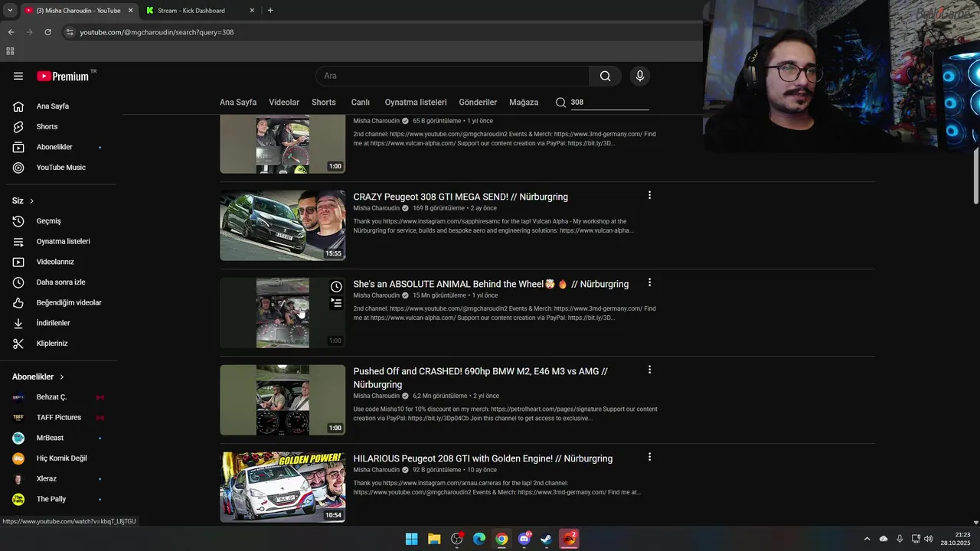
Task: Open HILARIOUS Peugeot 208 GTI video title
Action: click(482, 458)
